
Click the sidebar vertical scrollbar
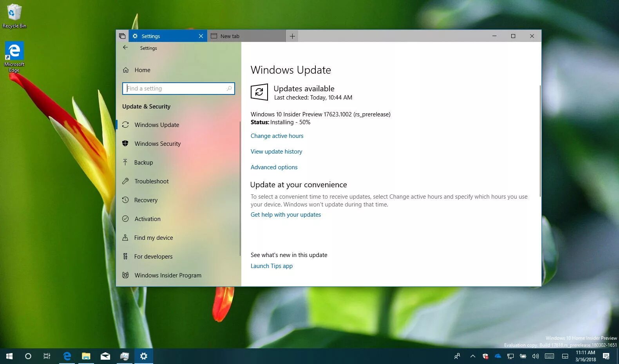point(240,188)
